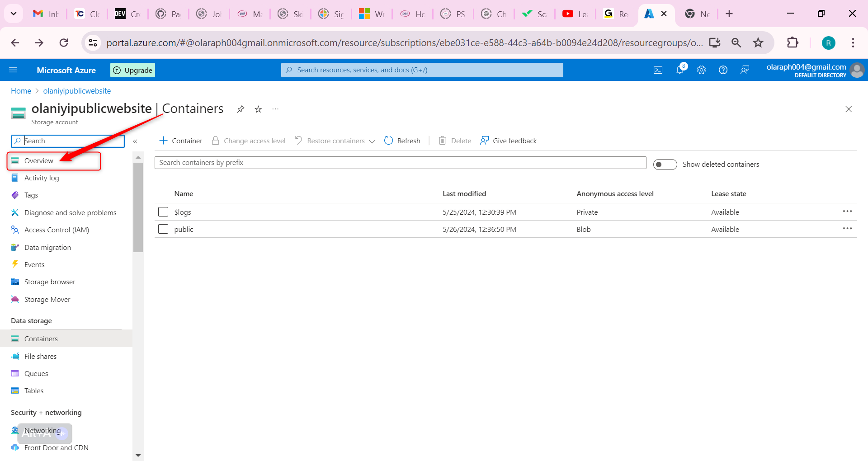Click the Home breadcrumb link

click(x=21, y=91)
